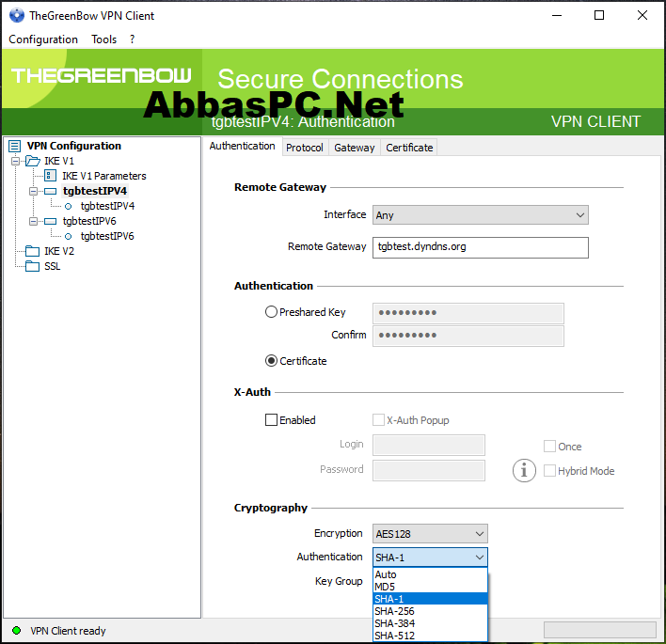Choose MD5 in the authentication list
Image resolution: width=666 pixels, height=644 pixels.
430,587
